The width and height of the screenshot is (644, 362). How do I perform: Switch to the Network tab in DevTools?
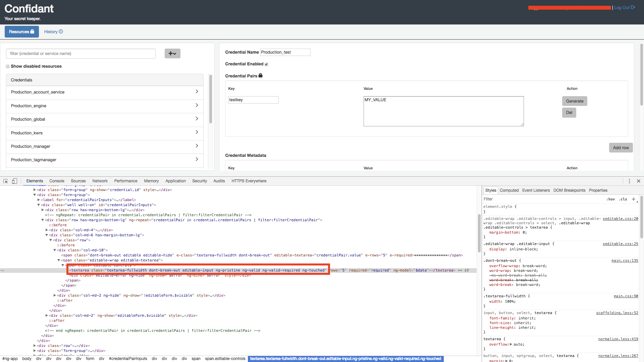(x=100, y=181)
